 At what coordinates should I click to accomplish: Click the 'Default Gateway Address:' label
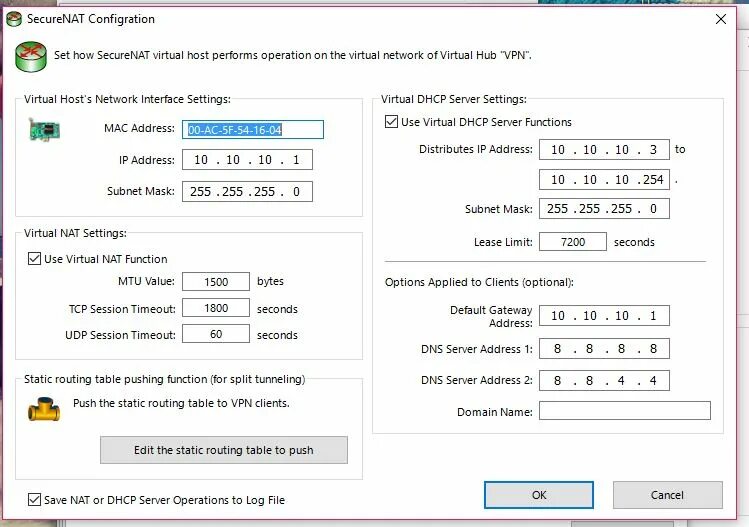click(x=491, y=316)
